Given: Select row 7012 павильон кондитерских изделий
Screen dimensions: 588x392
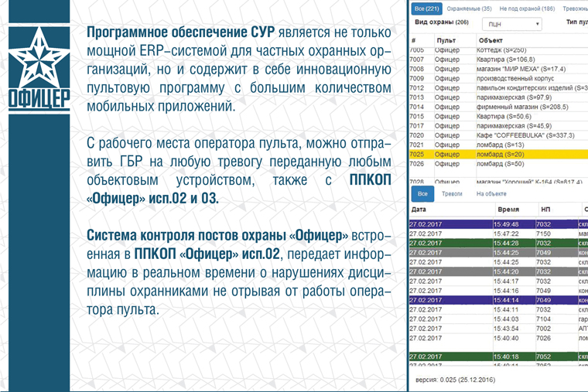Looking at the screenshot, I should tap(498, 87).
